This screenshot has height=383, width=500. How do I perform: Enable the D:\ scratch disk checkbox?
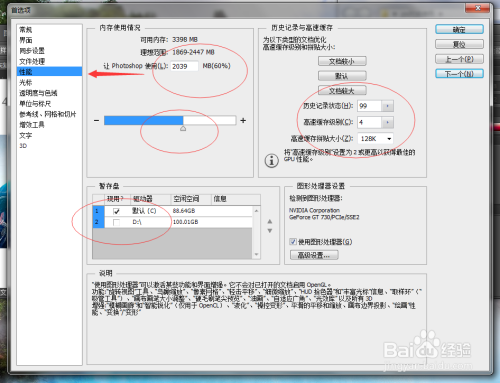(x=116, y=222)
